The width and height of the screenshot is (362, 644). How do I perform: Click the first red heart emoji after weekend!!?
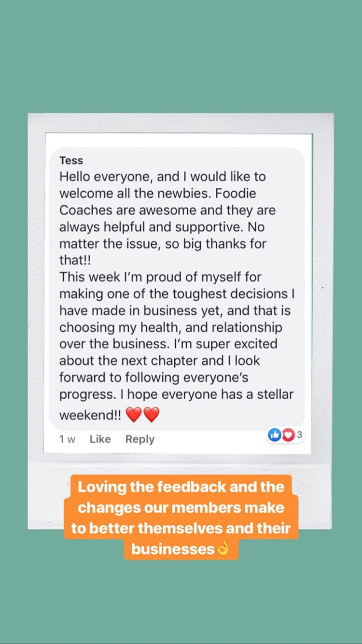(x=133, y=414)
